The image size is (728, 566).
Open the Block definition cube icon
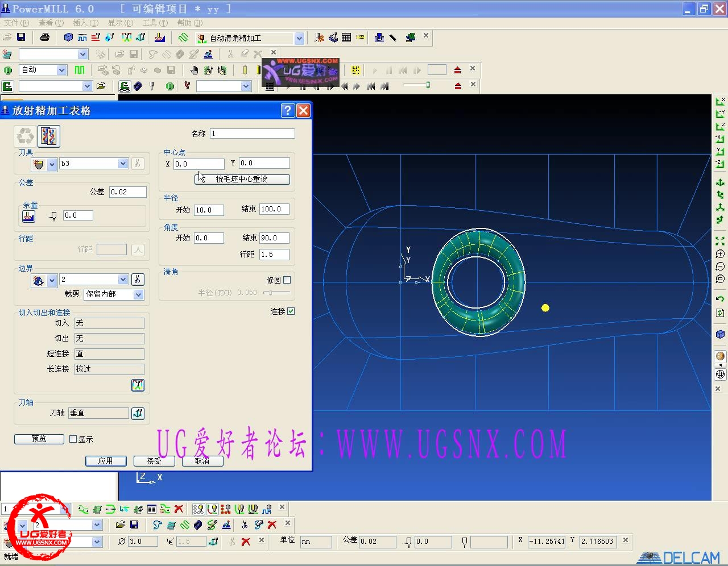pyautogui.click(x=68, y=38)
